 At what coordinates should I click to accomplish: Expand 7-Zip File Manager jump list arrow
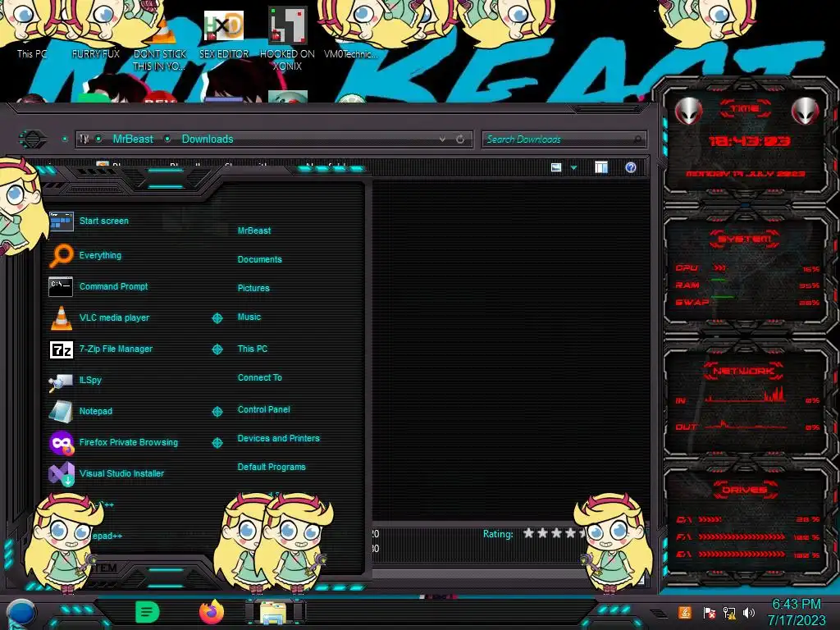click(x=217, y=349)
